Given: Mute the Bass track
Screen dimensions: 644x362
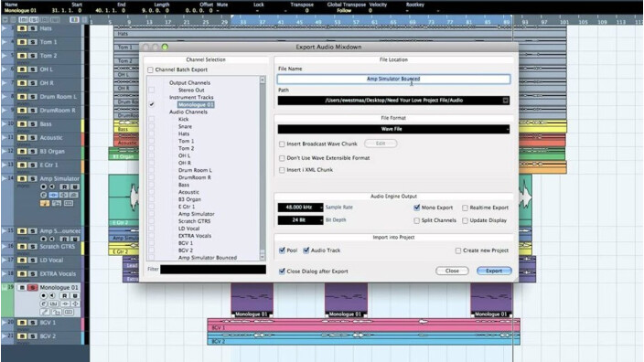Looking at the screenshot, I should point(22,124).
